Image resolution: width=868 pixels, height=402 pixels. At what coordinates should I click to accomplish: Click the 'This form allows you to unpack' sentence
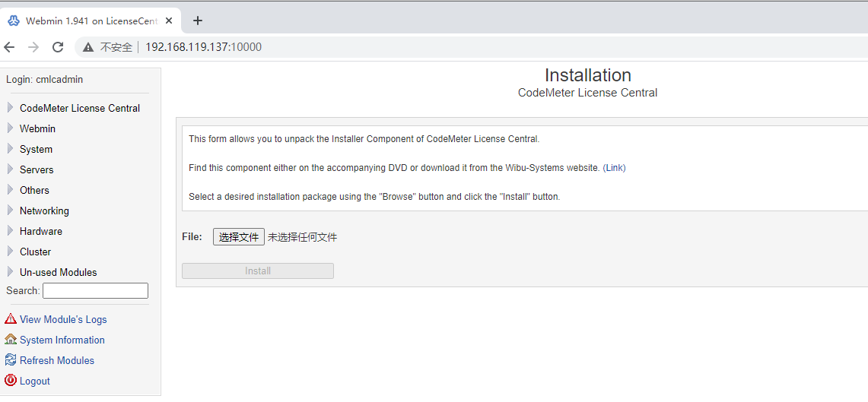point(364,139)
